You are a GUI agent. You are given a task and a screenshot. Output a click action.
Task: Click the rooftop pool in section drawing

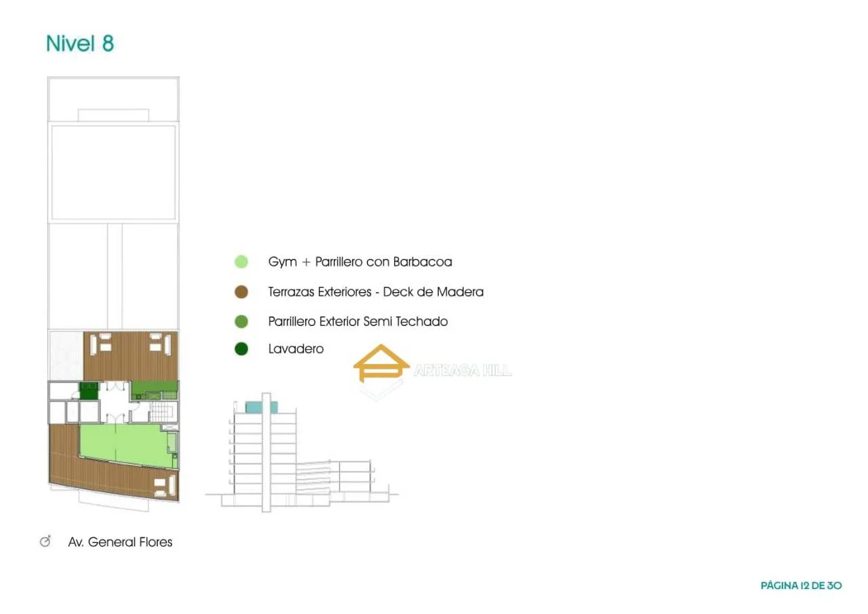pyautogui.click(x=261, y=407)
